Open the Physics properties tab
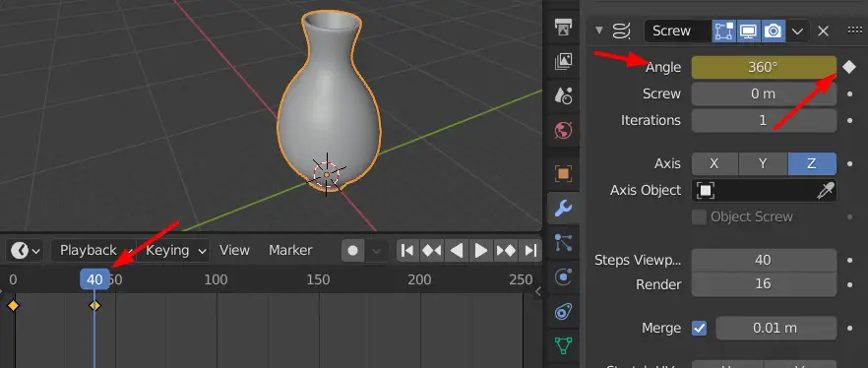The image size is (868, 368). click(564, 277)
